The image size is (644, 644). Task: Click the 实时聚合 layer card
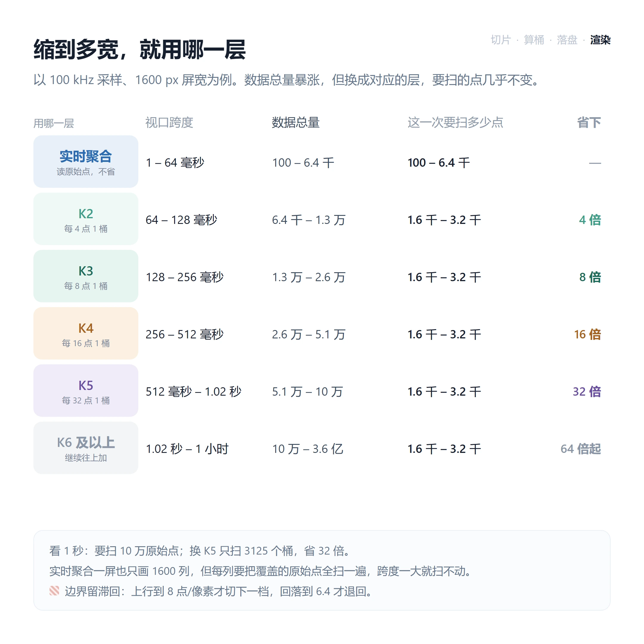86,161
